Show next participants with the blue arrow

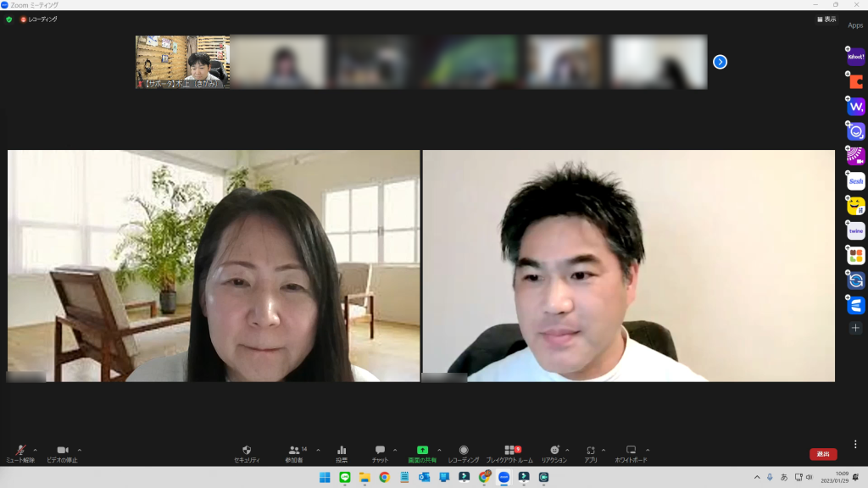point(720,62)
